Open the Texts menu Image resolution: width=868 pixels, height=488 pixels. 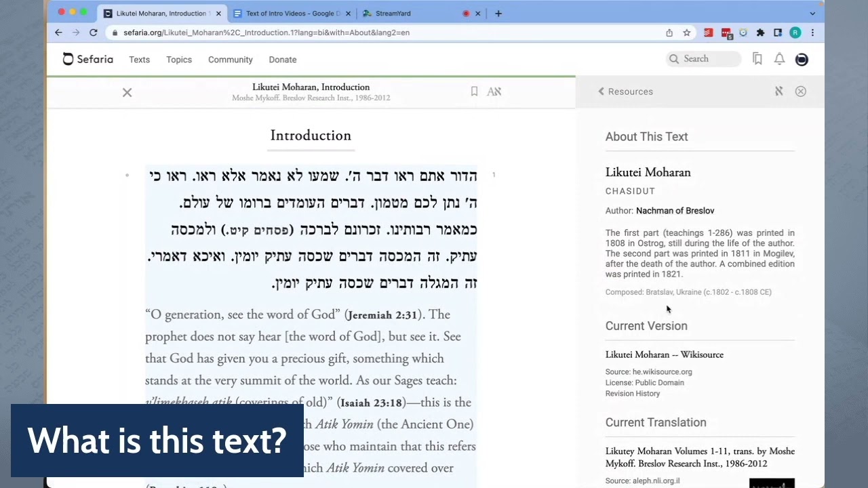tap(139, 60)
